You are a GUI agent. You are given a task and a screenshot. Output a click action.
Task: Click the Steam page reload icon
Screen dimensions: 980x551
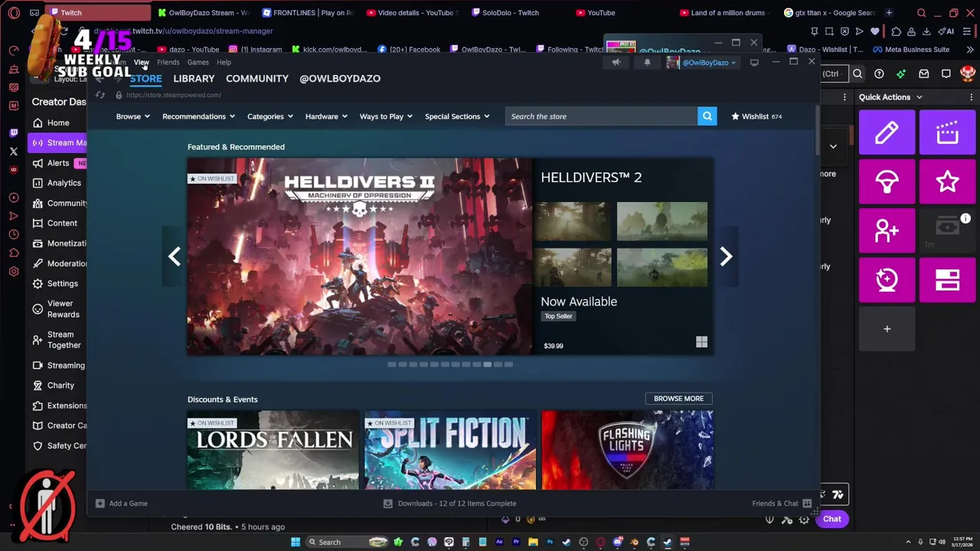pyautogui.click(x=100, y=95)
